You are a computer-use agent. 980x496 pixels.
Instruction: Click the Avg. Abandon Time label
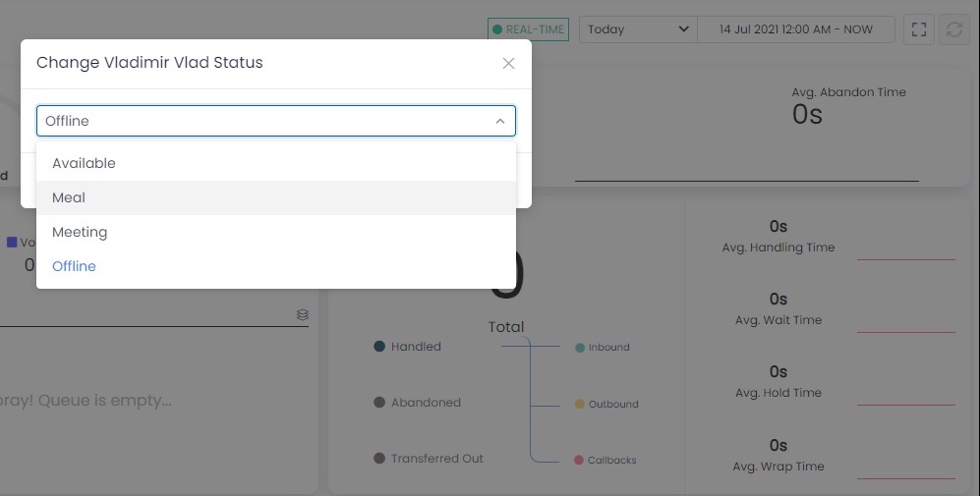click(848, 91)
